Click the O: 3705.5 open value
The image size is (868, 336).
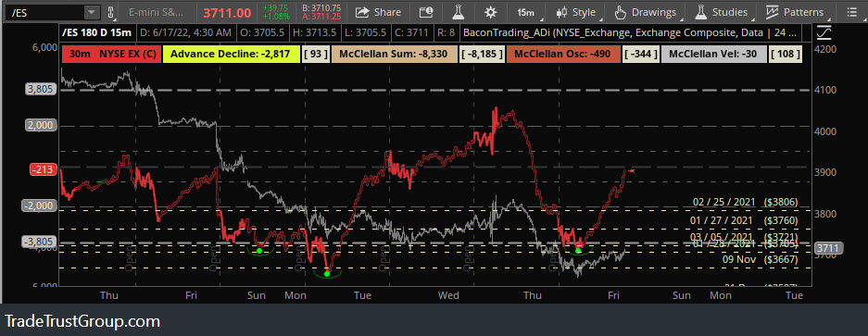(263, 32)
